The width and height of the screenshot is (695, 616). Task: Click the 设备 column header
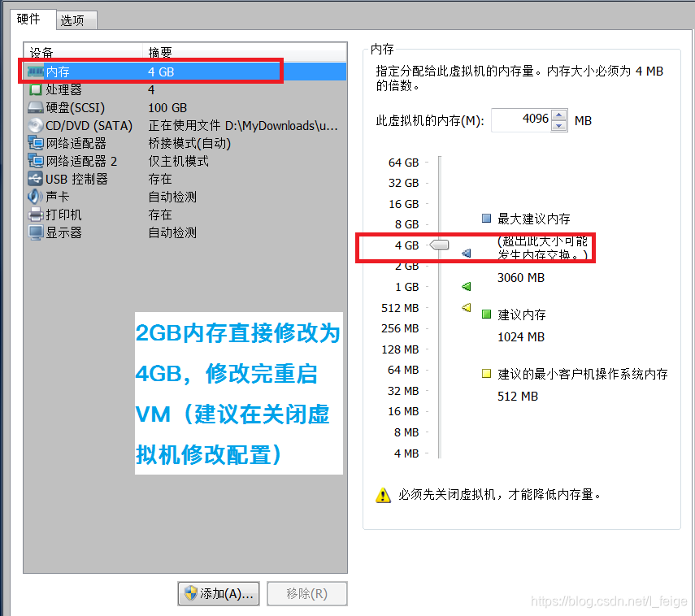(84, 52)
